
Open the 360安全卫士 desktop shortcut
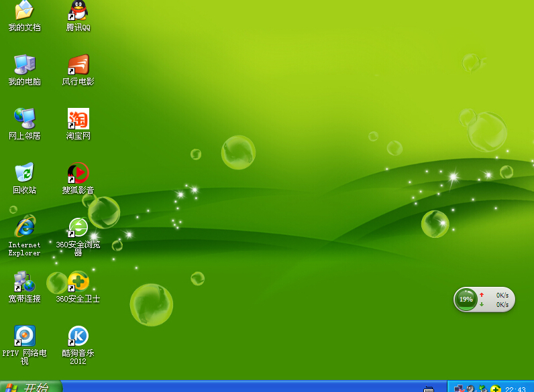78,281
